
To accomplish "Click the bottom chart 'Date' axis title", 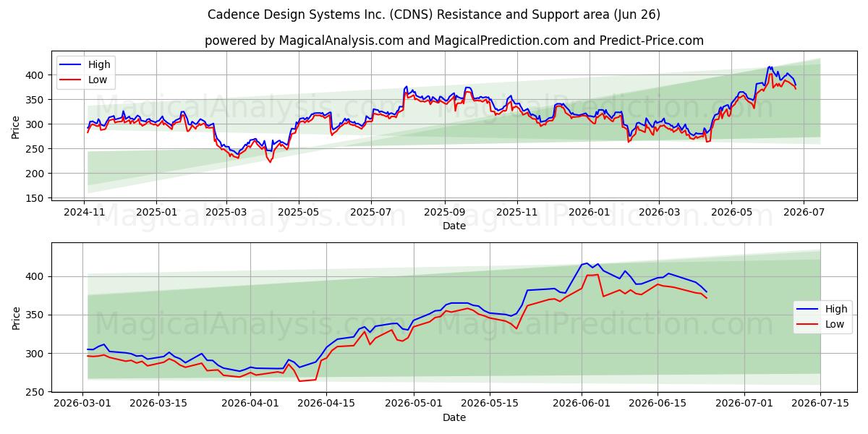I will point(454,417).
